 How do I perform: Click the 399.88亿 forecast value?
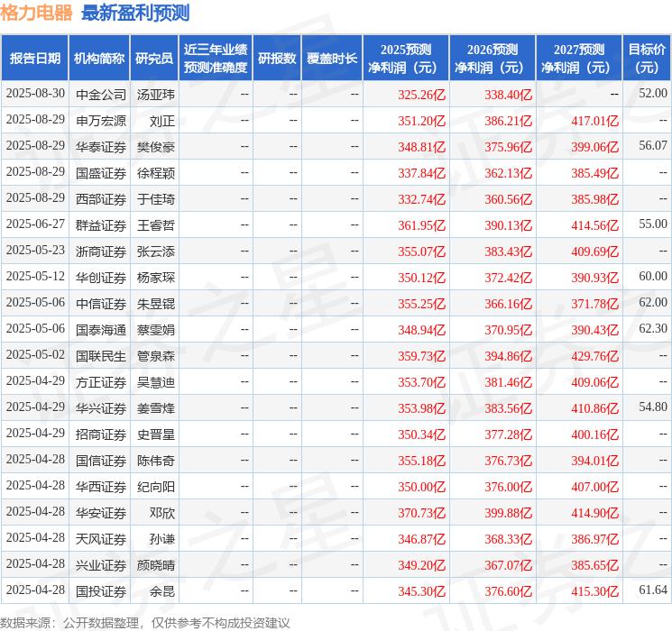coord(509,513)
